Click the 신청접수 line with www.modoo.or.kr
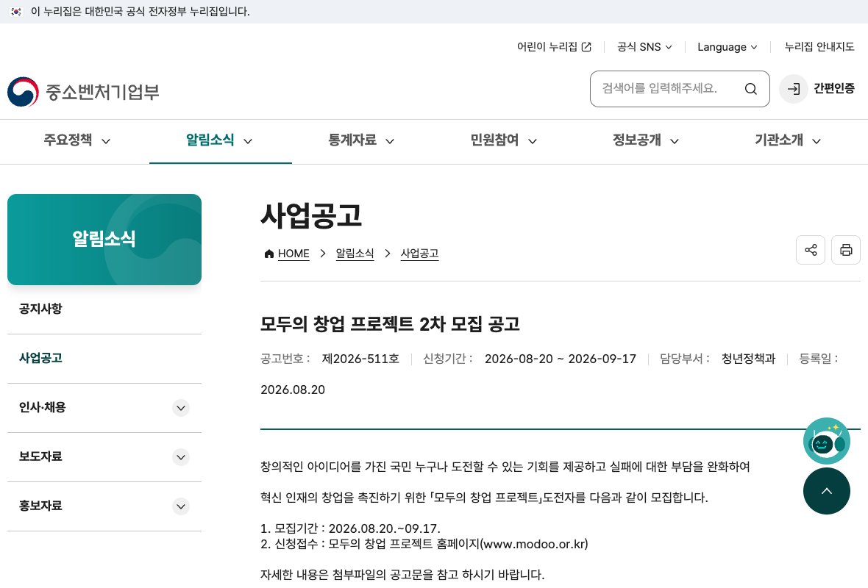The width and height of the screenshot is (868, 588). point(424,544)
